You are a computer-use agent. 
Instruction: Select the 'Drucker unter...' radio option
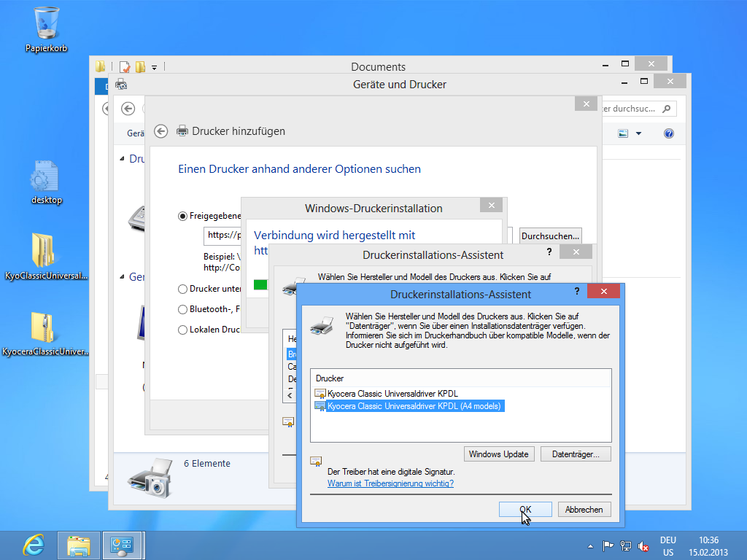(182, 289)
